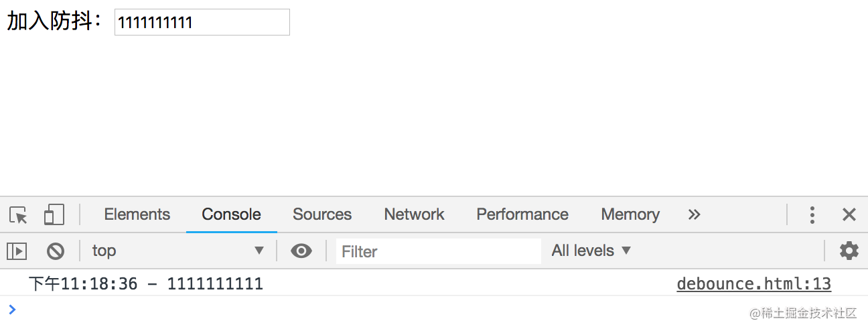
Task: Open the Network tab
Action: pyautogui.click(x=414, y=214)
